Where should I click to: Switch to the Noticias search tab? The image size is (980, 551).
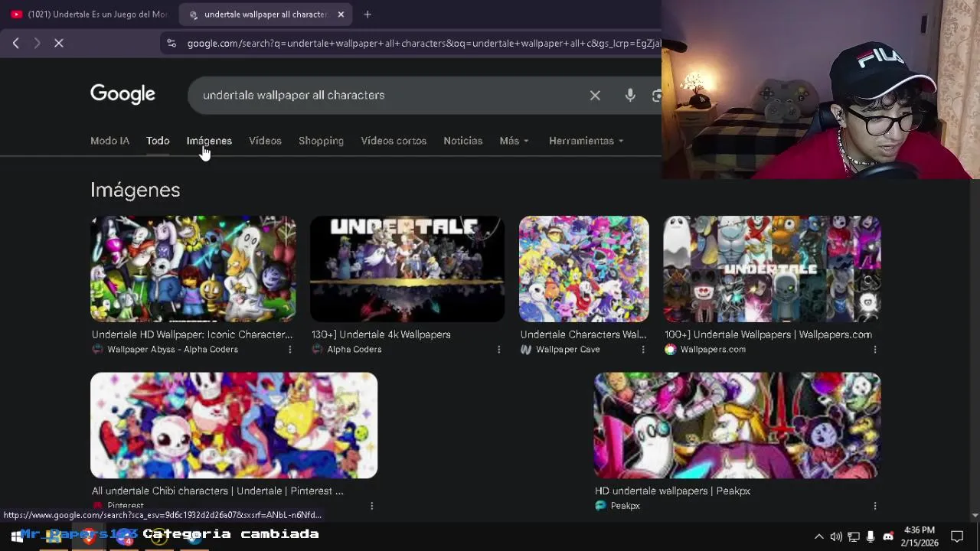462,141
